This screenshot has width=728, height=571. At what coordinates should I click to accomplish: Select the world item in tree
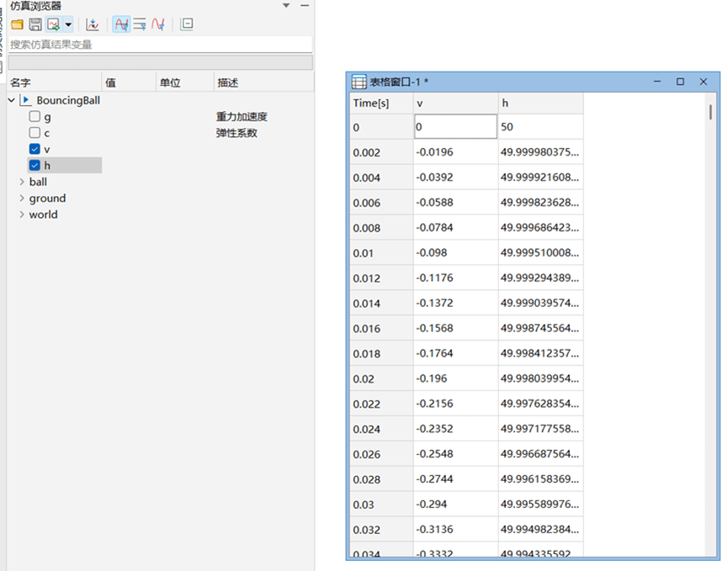43,214
